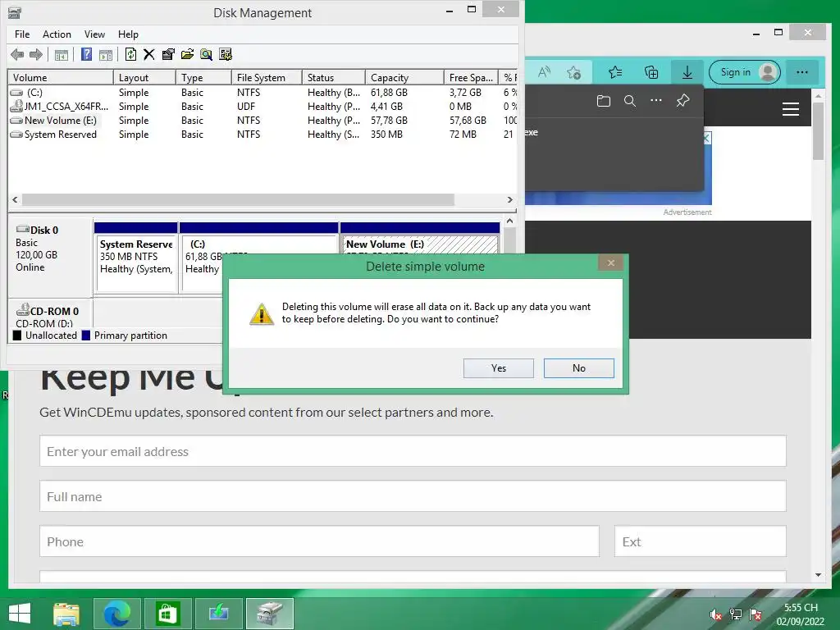Open the Favorites list icon in browser
The image size is (840, 630).
(x=615, y=72)
